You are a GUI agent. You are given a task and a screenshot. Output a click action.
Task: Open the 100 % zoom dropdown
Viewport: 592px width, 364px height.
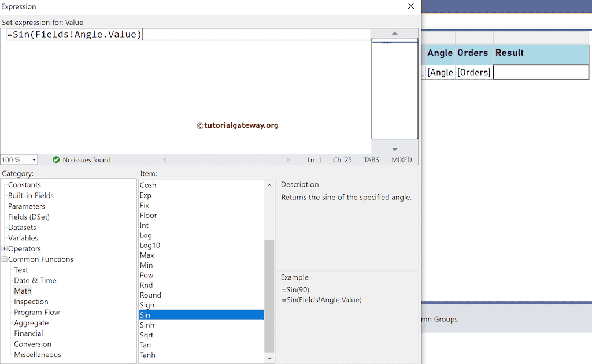(34, 160)
